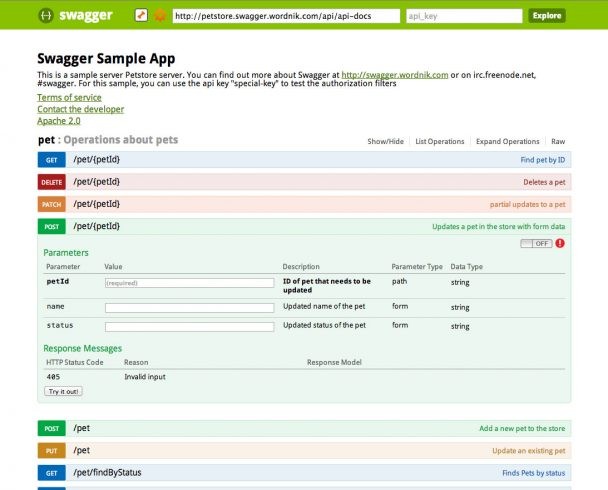The height and width of the screenshot is (490, 608).
Task: Click 'Updates a pet in the store with form data'
Action: (499, 226)
